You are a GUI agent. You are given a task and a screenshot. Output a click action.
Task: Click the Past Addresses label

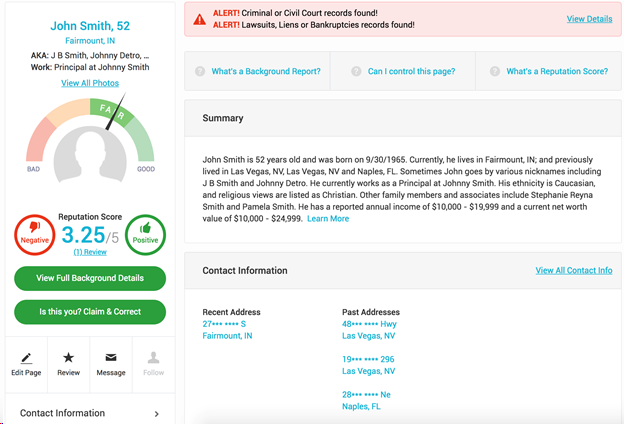371,312
